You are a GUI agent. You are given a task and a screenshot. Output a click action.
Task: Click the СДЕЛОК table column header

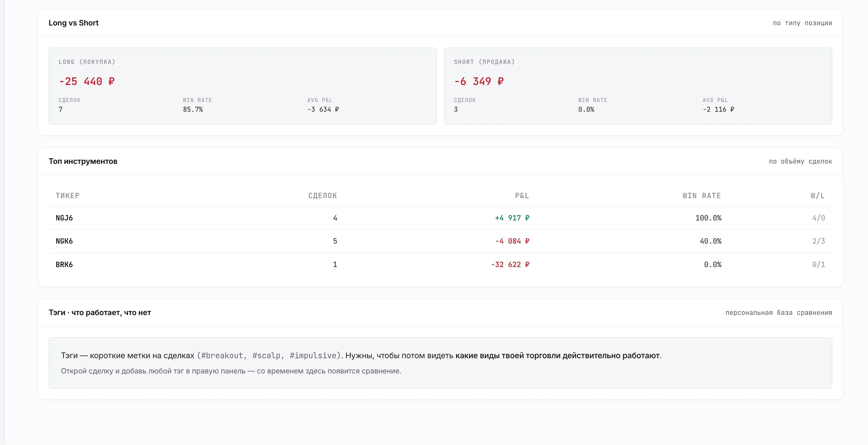(322, 196)
